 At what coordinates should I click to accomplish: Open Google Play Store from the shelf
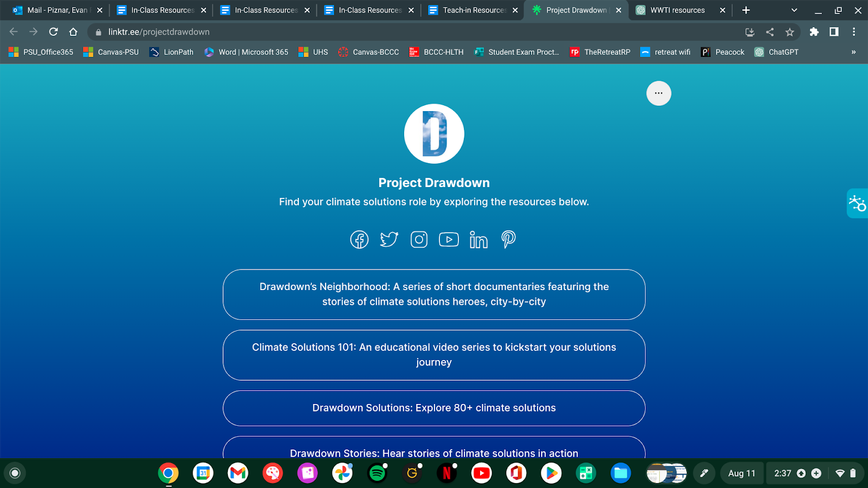coord(551,473)
